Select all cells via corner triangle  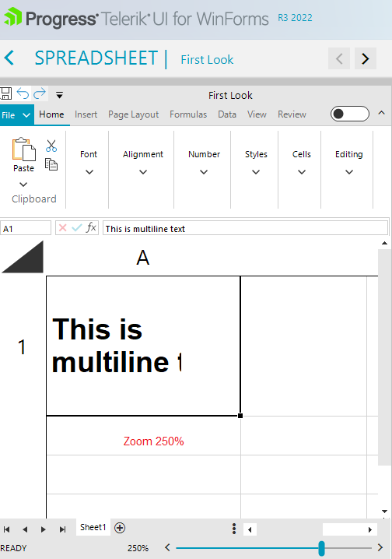(x=23, y=257)
